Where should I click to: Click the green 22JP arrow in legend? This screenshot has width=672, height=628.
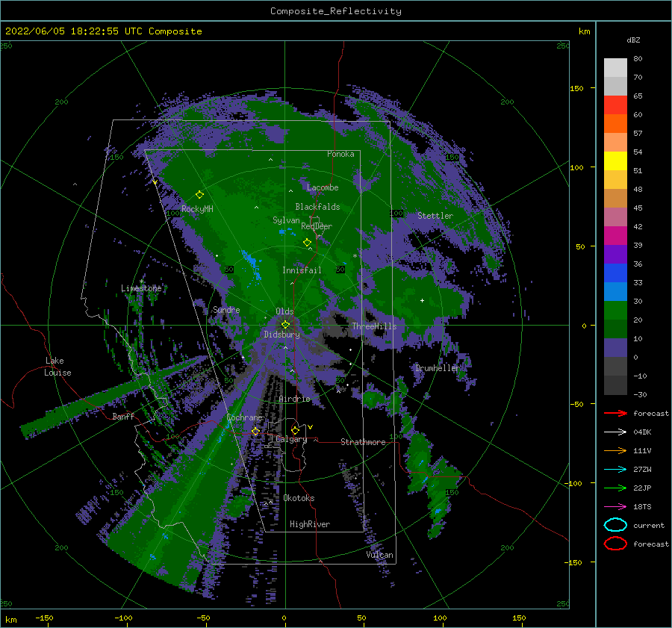[615, 488]
